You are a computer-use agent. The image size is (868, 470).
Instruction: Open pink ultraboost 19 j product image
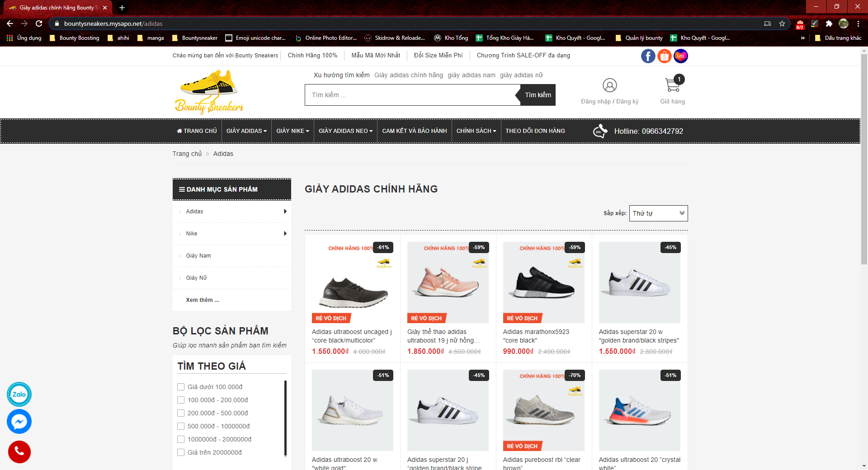pos(448,282)
